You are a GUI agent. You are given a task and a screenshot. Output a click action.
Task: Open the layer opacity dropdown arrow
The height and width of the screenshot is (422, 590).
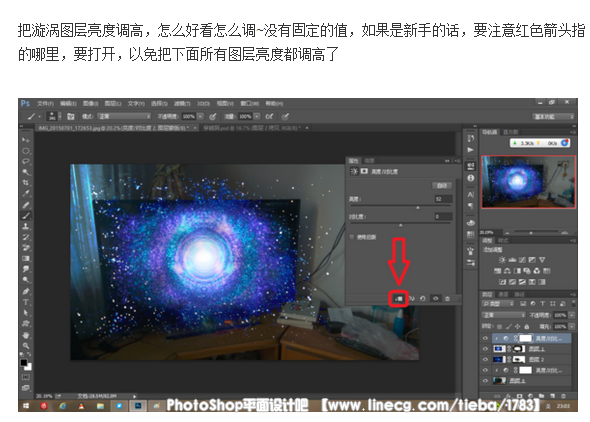(x=572, y=315)
